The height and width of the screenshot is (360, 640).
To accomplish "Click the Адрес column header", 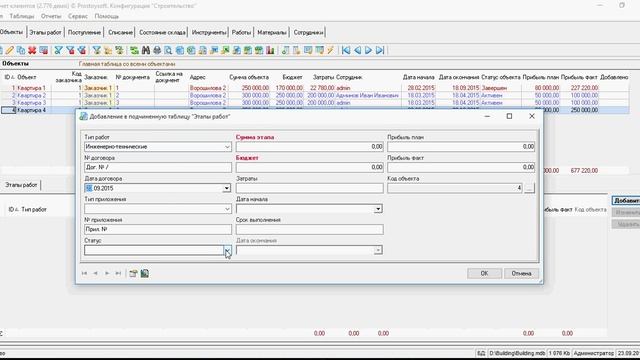I will tap(198, 77).
